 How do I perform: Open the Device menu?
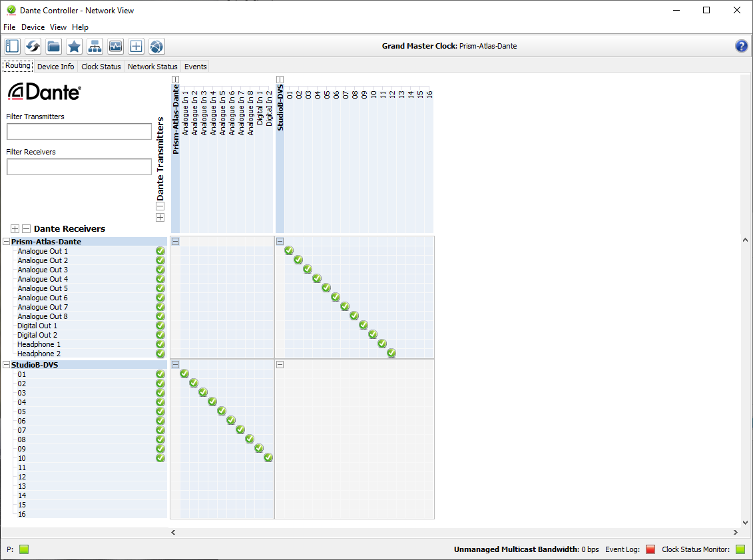pyautogui.click(x=33, y=27)
